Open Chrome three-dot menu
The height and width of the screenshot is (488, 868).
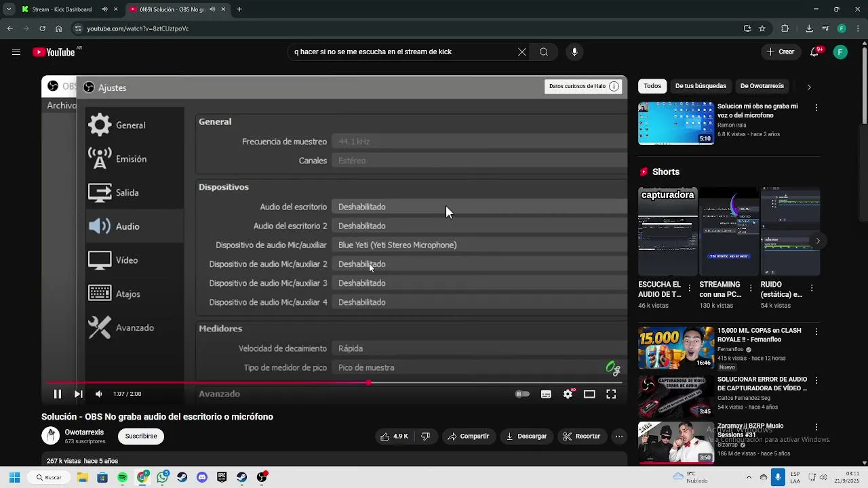[x=858, y=28]
